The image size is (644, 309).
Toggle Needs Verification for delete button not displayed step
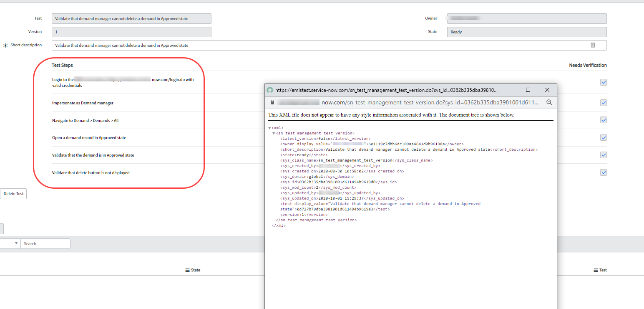604,172
